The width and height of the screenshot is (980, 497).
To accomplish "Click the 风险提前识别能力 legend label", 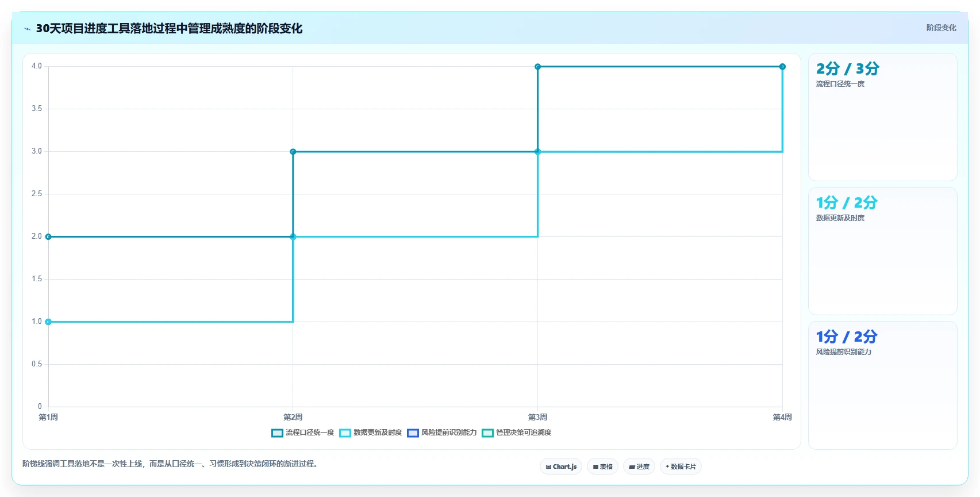I will point(449,433).
